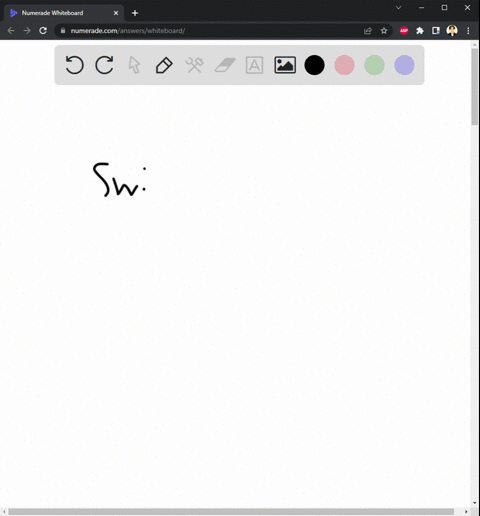Go forward to the next page
The height and width of the screenshot is (516, 480).
coord(27,31)
